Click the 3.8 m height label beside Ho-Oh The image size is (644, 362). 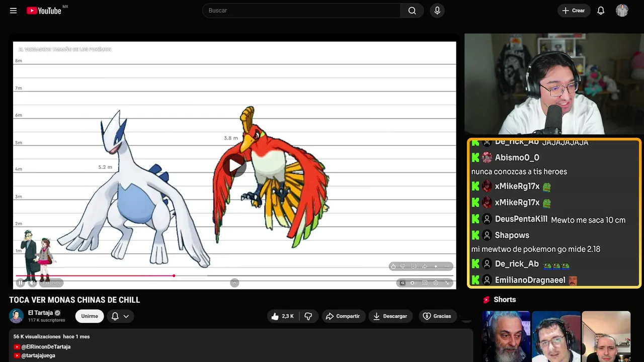[231, 138]
